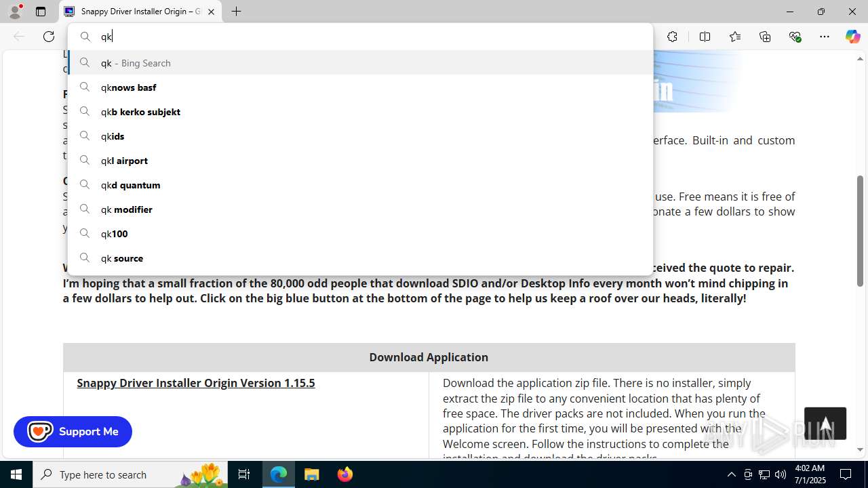
Task: Click the page vertical scrollbar thumb
Action: coord(860,230)
